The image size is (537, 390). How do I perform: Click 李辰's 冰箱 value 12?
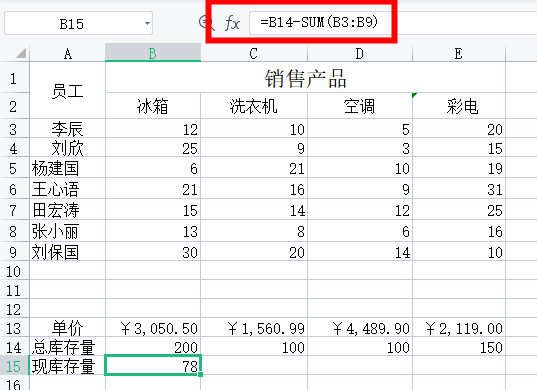point(153,129)
